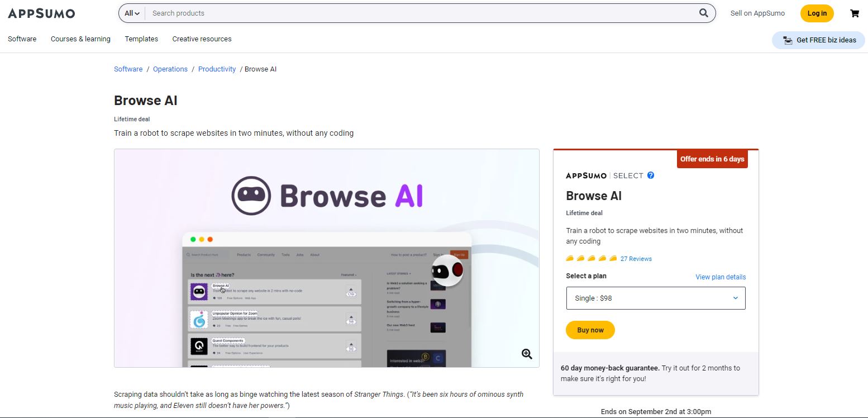The height and width of the screenshot is (418, 868).
Task: Click the AppSumo logo
Action: [x=41, y=13]
